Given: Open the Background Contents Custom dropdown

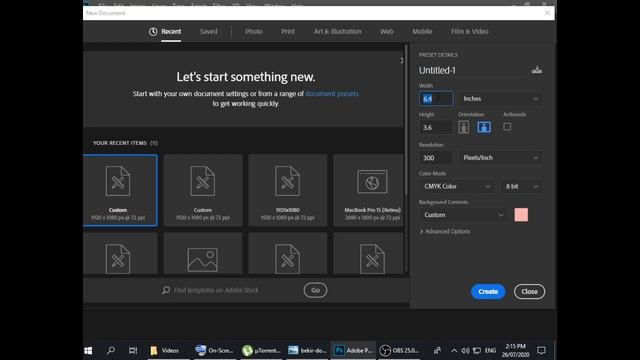Looking at the screenshot, I should [463, 215].
